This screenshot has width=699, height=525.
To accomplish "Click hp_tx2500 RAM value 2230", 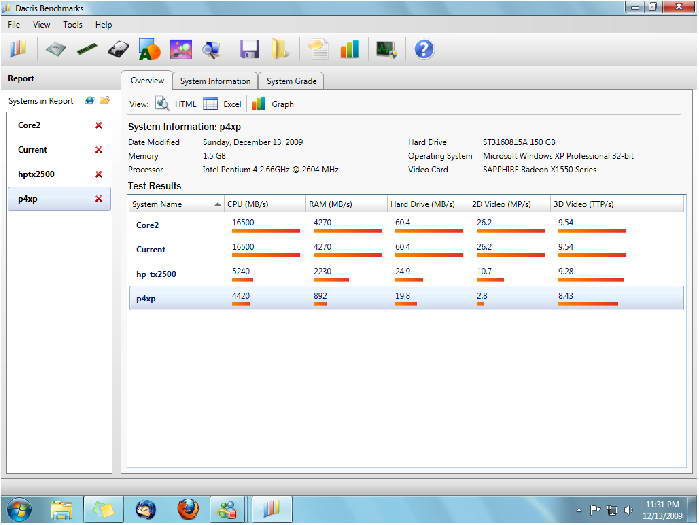I will (322, 271).
